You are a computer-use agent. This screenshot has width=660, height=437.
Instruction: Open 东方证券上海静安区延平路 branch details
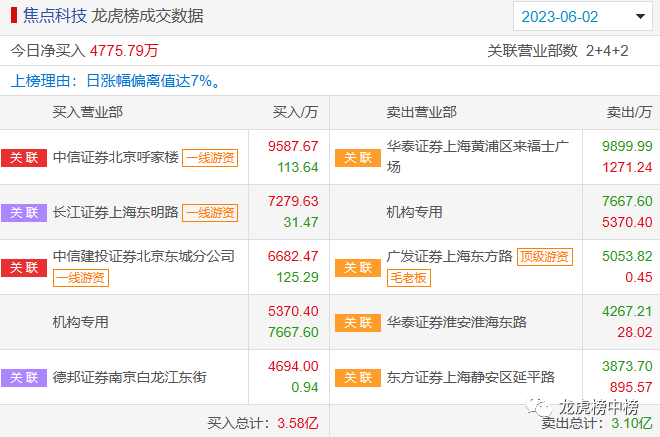471,377
